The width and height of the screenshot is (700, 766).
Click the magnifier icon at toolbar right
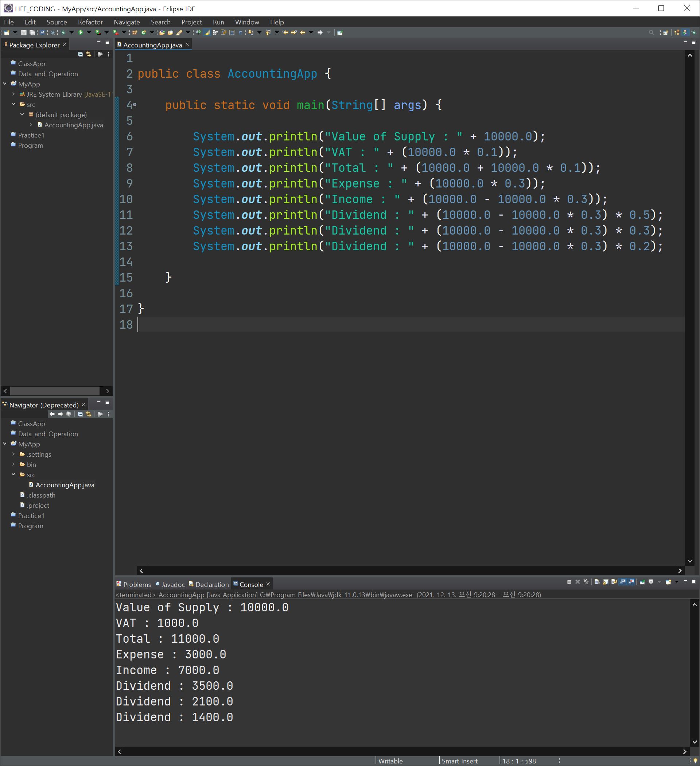(652, 33)
